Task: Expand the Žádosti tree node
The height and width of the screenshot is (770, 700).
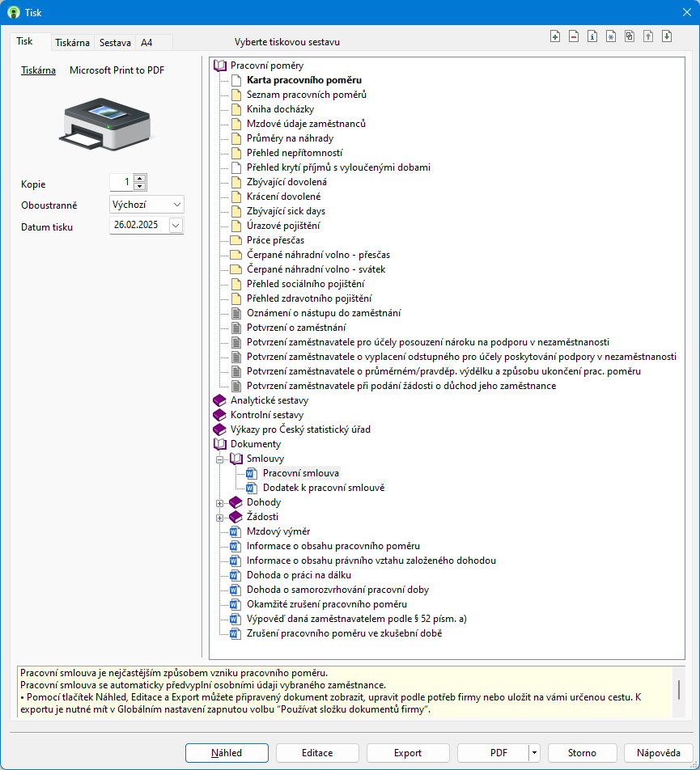Action: pyautogui.click(x=219, y=517)
